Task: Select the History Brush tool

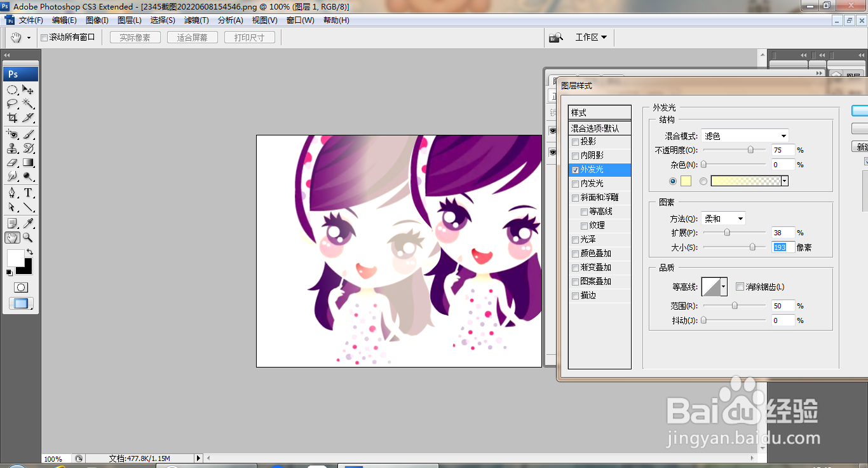Action: [29, 148]
